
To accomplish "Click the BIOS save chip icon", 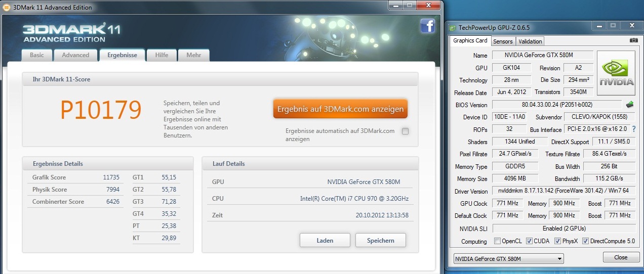I will coord(630,105).
